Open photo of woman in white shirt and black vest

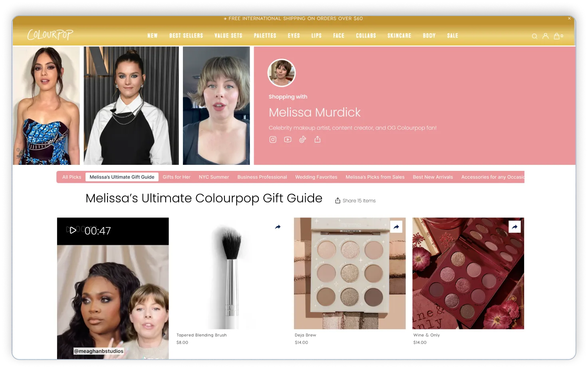coord(131,106)
